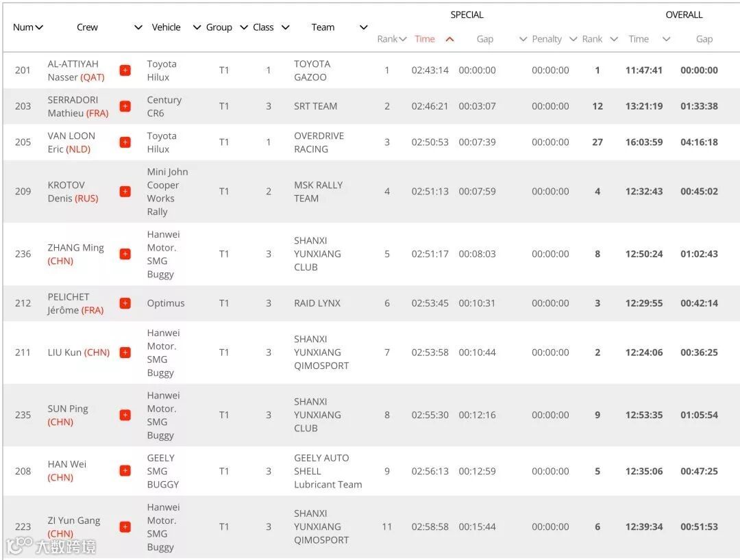Click overall gap 01:33:38

click(x=699, y=106)
